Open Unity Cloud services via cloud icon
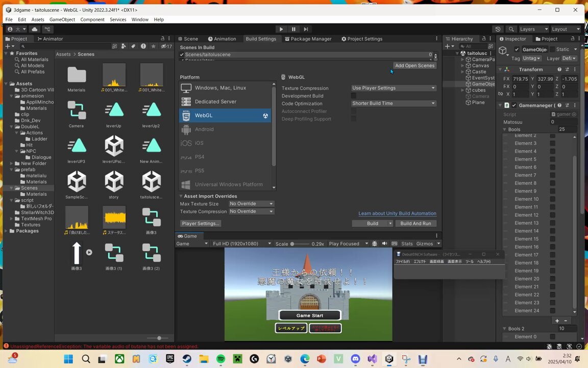The width and height of the screenshot is (588, 368). pos(35,29)
